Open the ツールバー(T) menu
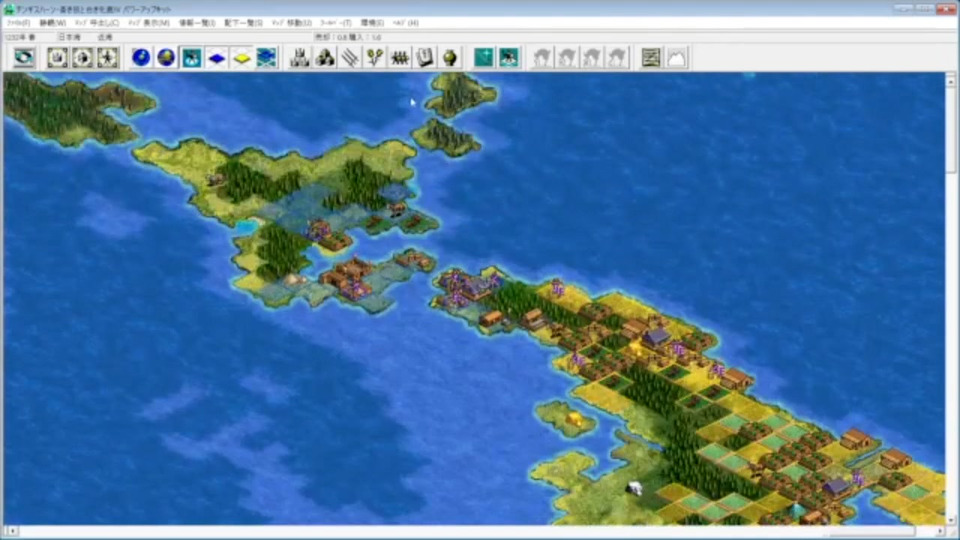This screenshot has height=540, width=960. click(x=336, y=23)
